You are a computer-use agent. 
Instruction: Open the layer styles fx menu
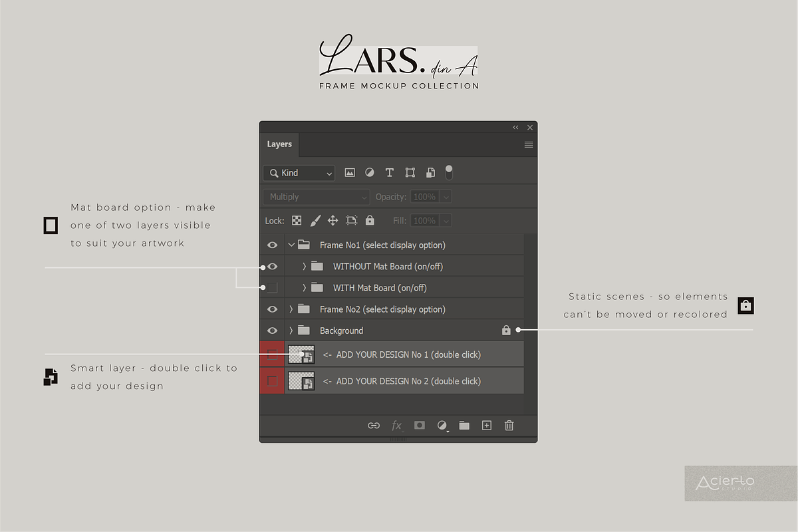point(397,425)
